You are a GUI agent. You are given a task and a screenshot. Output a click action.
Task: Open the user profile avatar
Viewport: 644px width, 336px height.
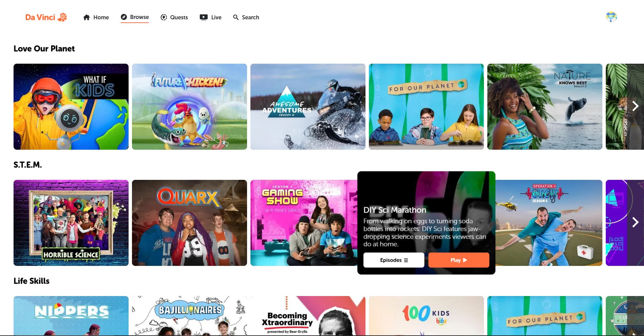coord(611,17)
